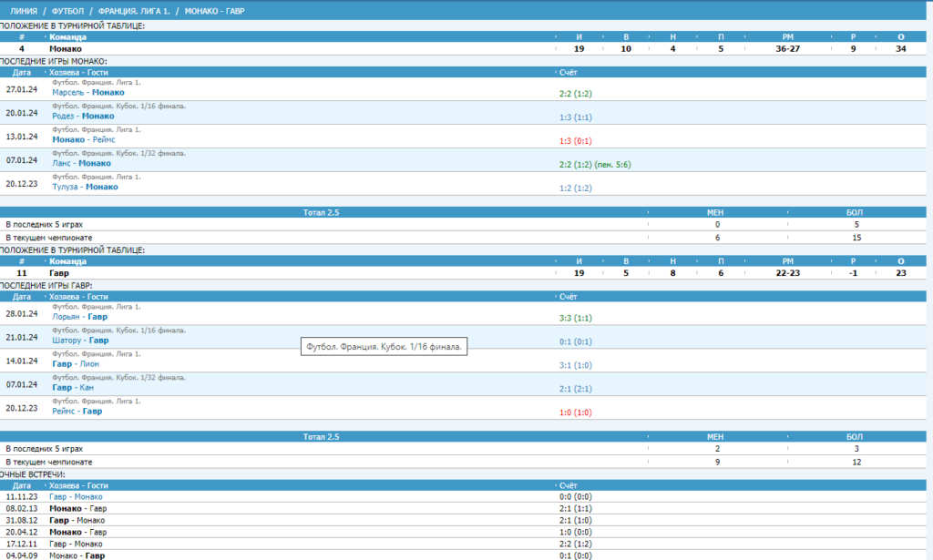Select the МОНАКО - ГАВР breadcrumb
This screenshot has width=933, height=560.
pos(214,11)
